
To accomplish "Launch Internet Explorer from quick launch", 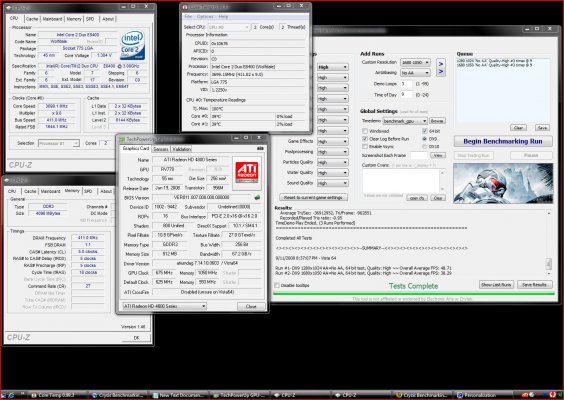I will coord(12,395).
